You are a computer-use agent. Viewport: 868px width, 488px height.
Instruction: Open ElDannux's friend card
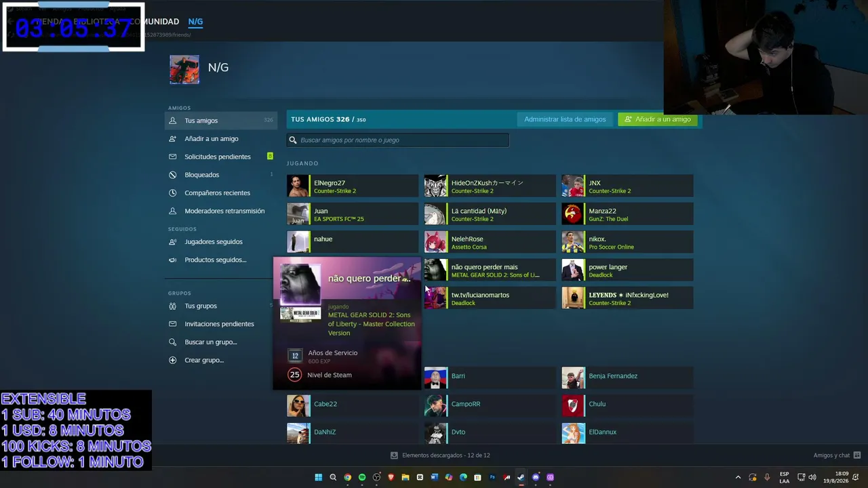(627, 434)
